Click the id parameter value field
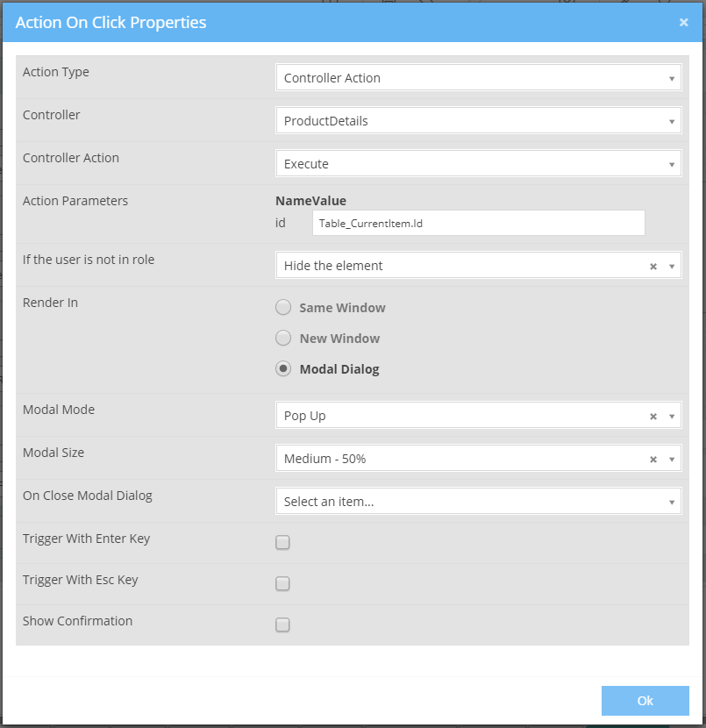 [x=479, y=223]
